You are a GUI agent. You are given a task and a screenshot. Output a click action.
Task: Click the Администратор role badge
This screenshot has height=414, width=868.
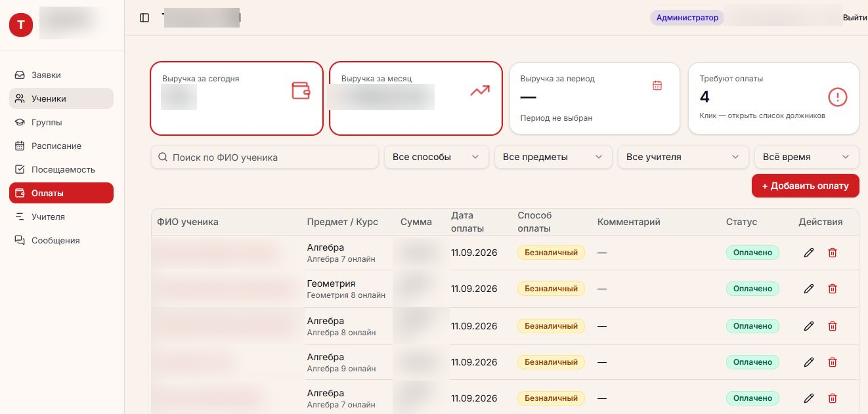click(687, 18)
